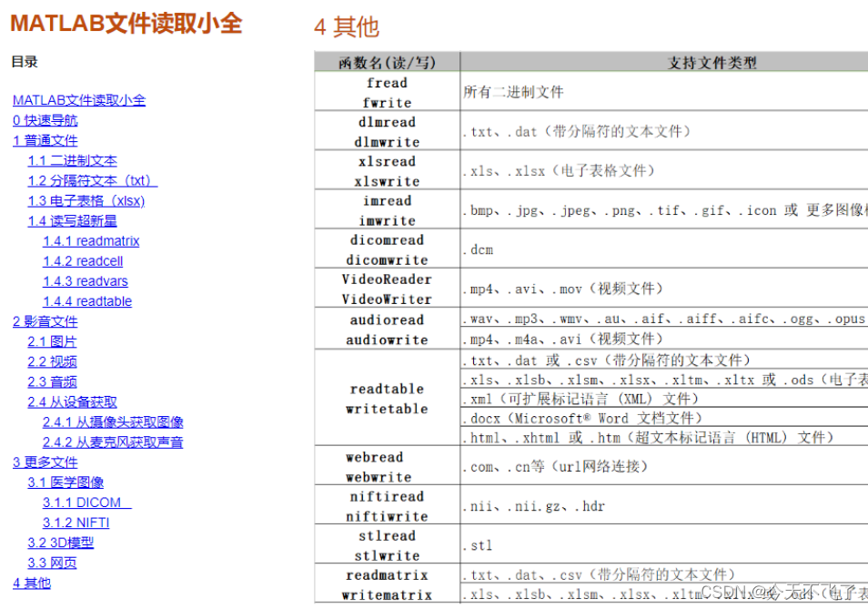Open the 3.1.1 DICOM link
This screenshot has height=609, width=868.
click(87, 502)
